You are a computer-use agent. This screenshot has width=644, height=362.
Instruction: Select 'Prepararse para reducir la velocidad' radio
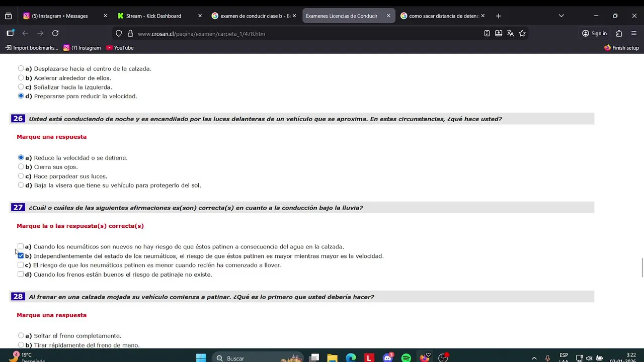coord(21,96)
